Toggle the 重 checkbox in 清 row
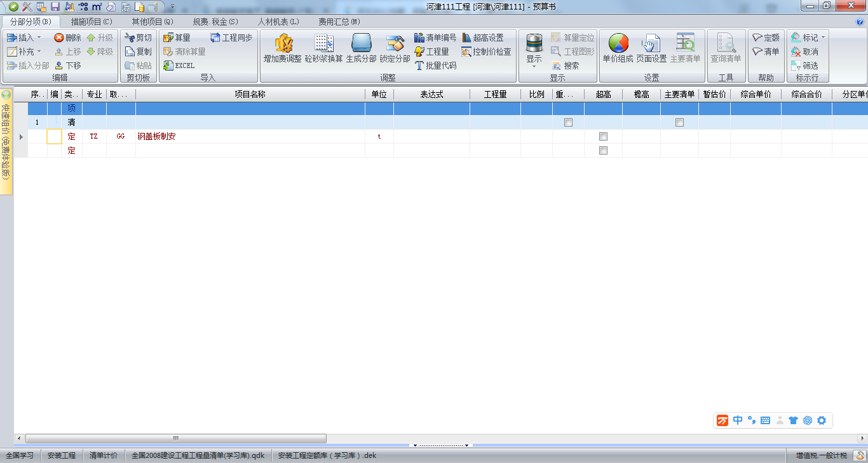Screen dimensions: 868x463 point(568,123)
